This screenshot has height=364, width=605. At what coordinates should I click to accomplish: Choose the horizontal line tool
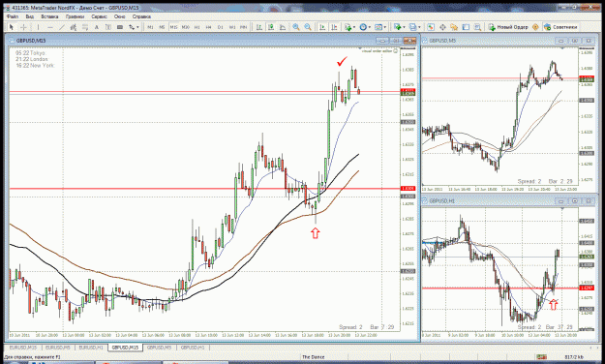pos(49,27)
